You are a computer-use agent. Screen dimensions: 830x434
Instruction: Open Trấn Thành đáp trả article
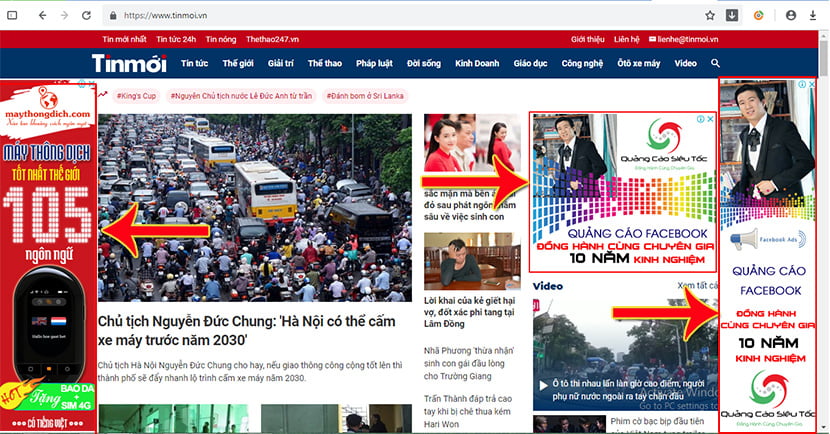[x=468, y=411]
